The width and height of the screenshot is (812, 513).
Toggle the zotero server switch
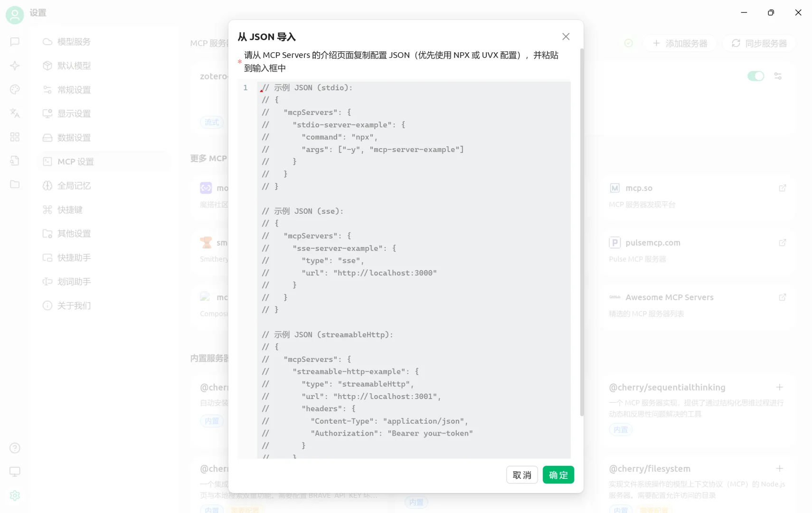(755, 76)
